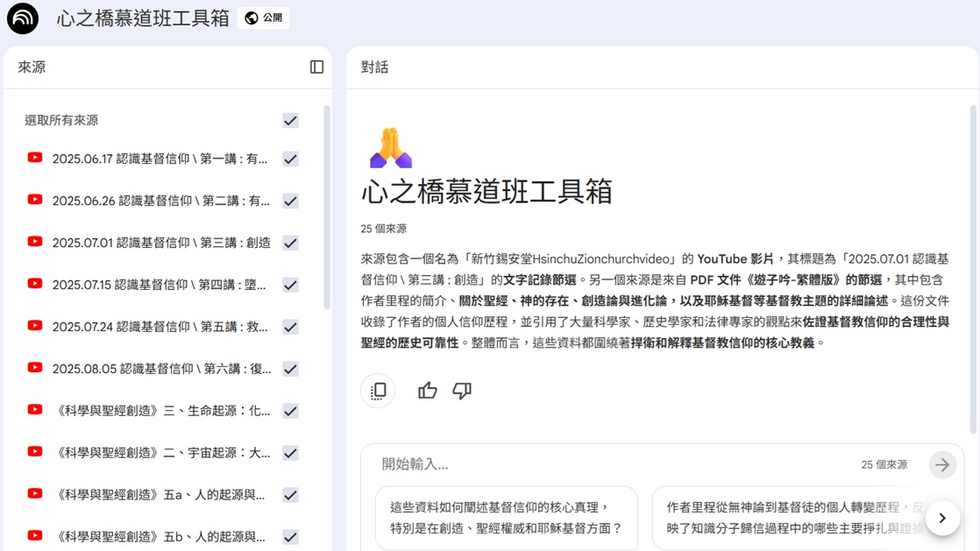
Task: Copy the summary with the copy icon
Action: (x=378, y=391)
